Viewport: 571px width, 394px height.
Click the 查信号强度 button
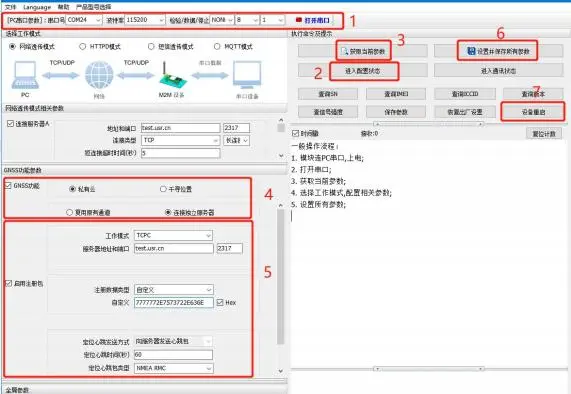click(x=328, y=112)
